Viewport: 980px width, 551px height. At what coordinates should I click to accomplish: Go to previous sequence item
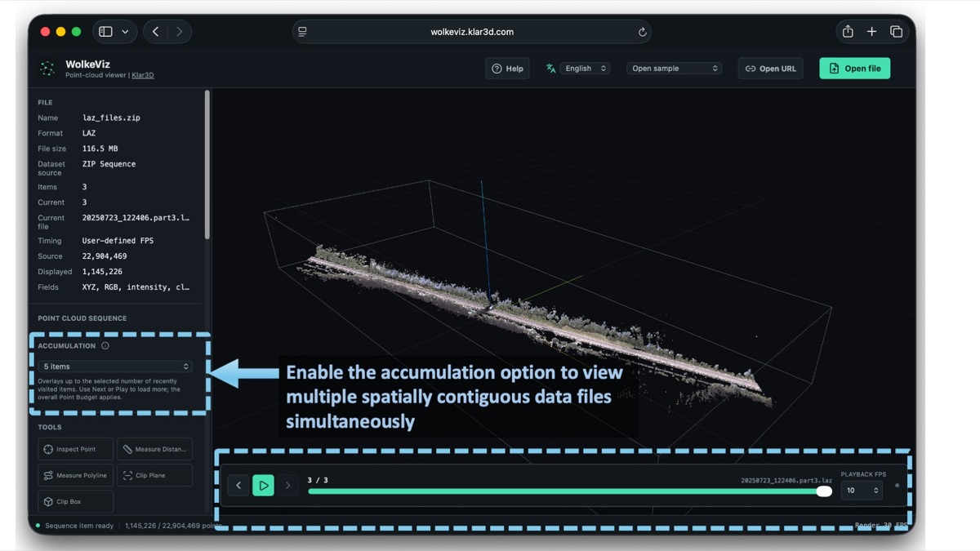238,486
